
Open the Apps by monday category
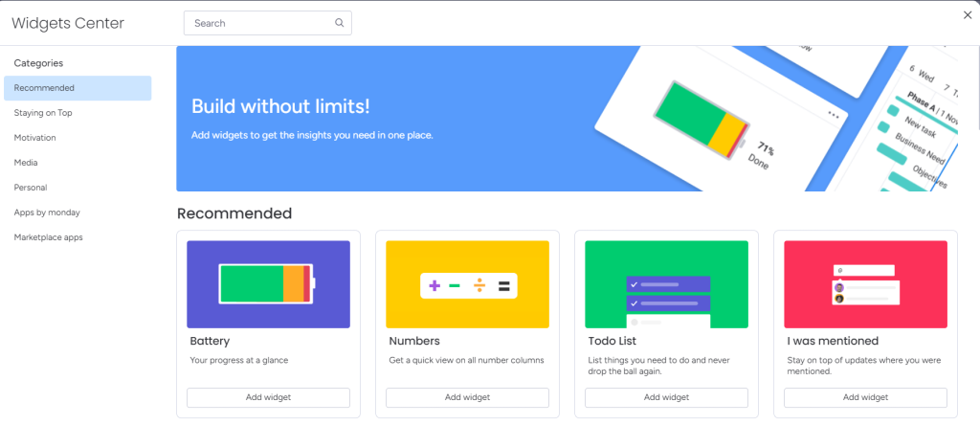click(47, 212)
